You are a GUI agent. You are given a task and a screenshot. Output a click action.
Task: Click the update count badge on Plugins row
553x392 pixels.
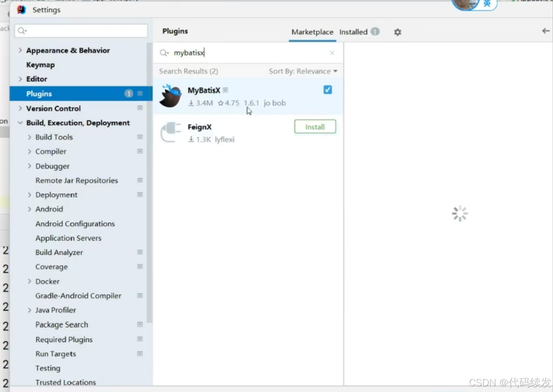129,94
